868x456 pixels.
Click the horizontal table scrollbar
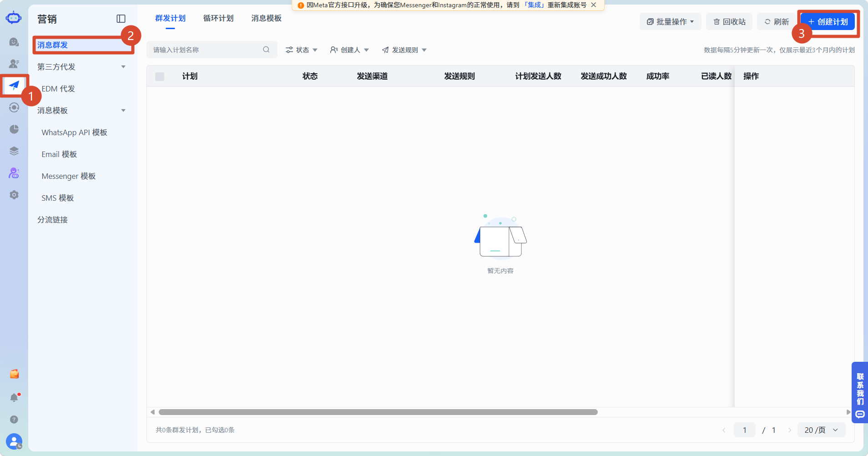(378, 412)
